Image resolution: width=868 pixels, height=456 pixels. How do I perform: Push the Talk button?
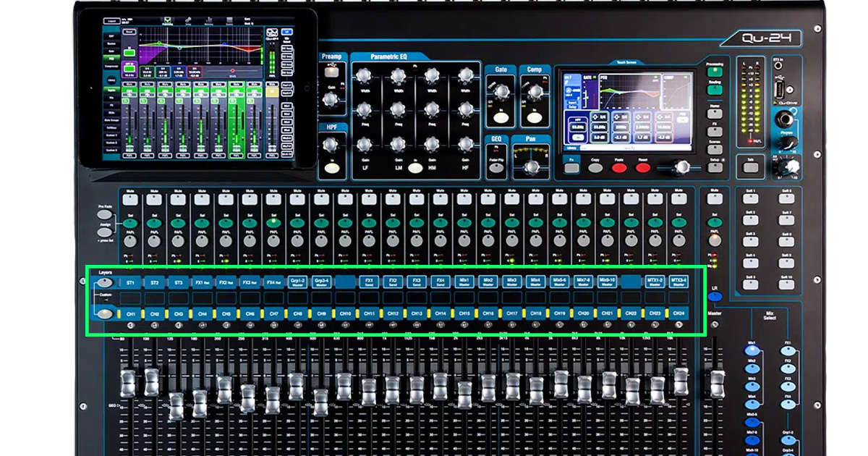coord(749,166)
